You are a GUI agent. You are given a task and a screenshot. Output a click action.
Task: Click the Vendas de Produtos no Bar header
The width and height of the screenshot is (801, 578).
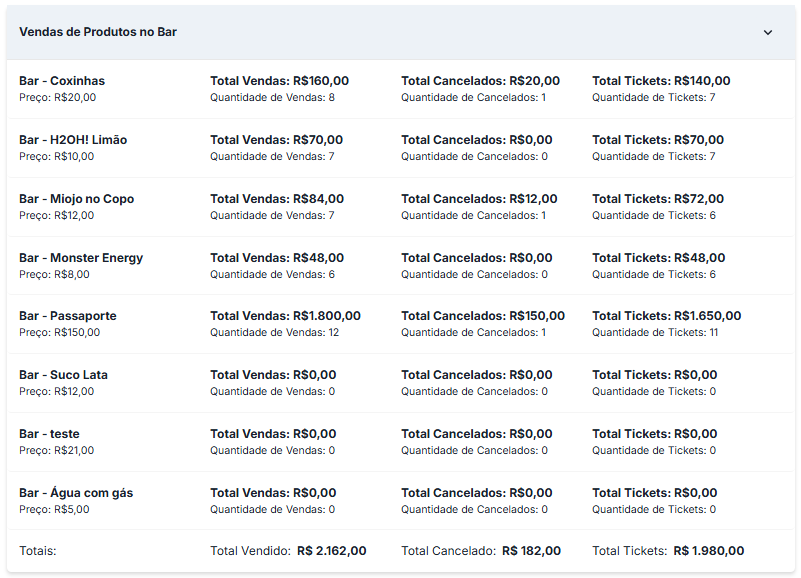[x=400, y=32]
